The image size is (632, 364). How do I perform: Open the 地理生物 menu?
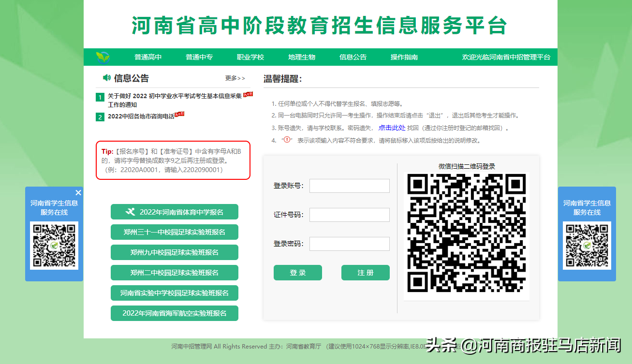(302, 57)
